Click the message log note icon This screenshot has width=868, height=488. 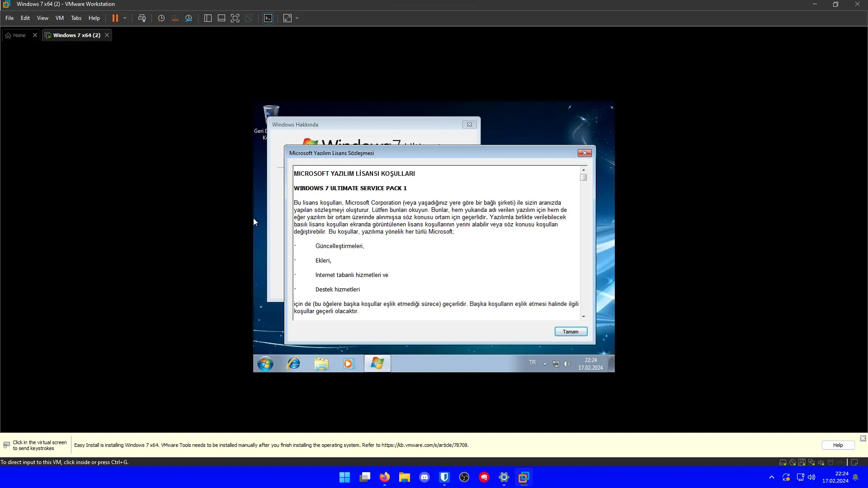854,462
